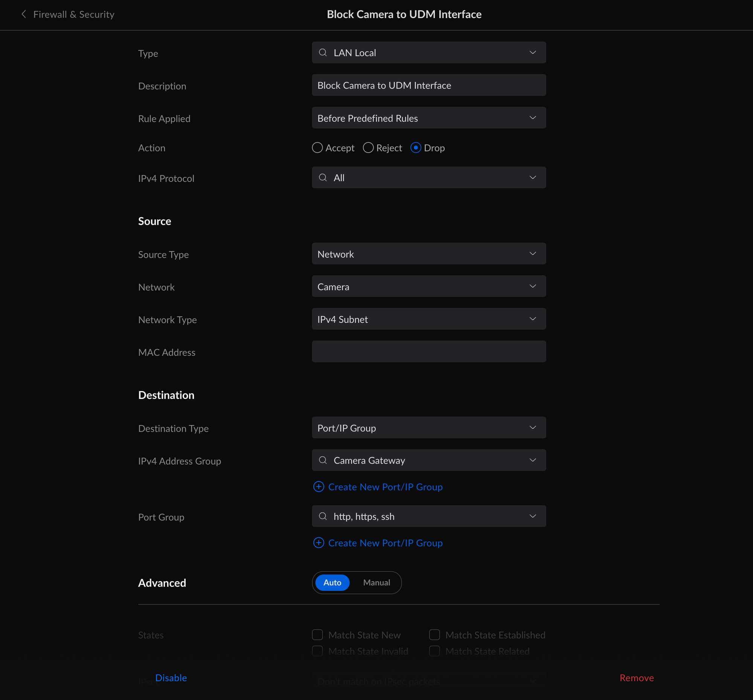The width and height of the screenshot is (753, 700).
Task: Click the Disable rule link
Action: click(x=171, y=678)
